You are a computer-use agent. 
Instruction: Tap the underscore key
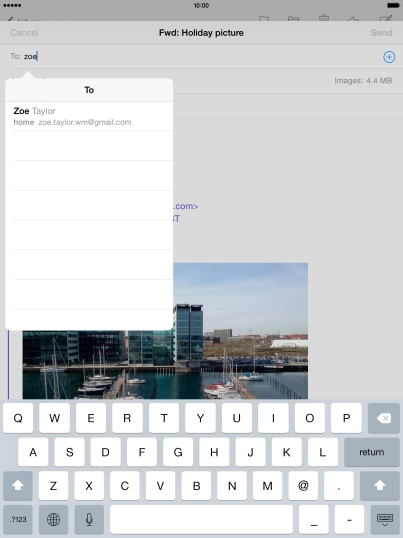pos(313,519)
